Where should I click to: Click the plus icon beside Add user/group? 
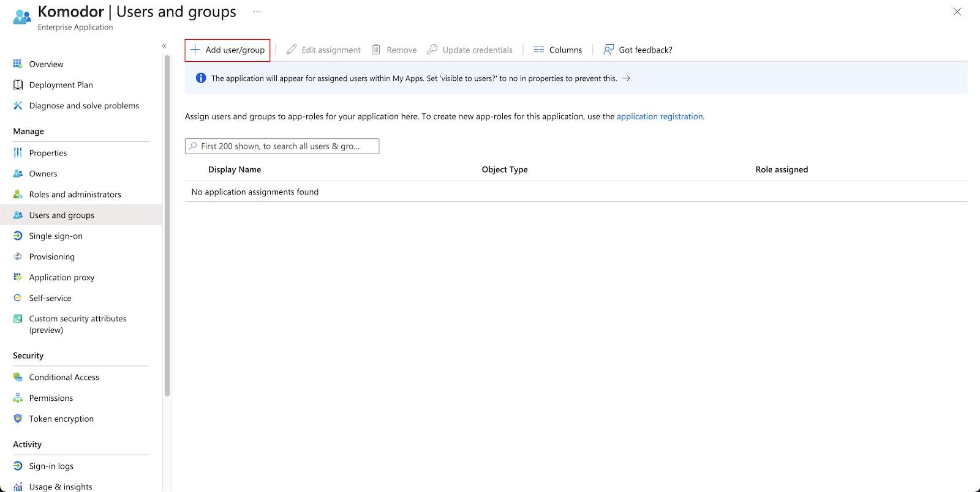195,50
